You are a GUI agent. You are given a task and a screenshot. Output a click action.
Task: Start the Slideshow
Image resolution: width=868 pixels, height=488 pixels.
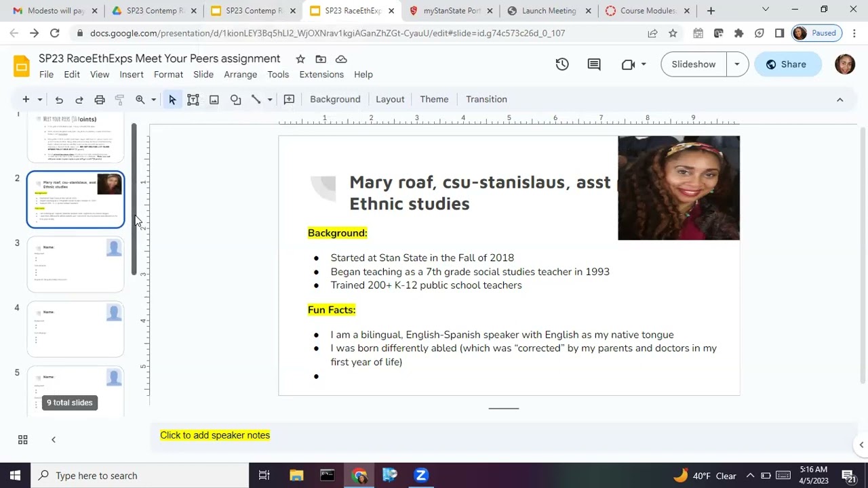(694, 64)
